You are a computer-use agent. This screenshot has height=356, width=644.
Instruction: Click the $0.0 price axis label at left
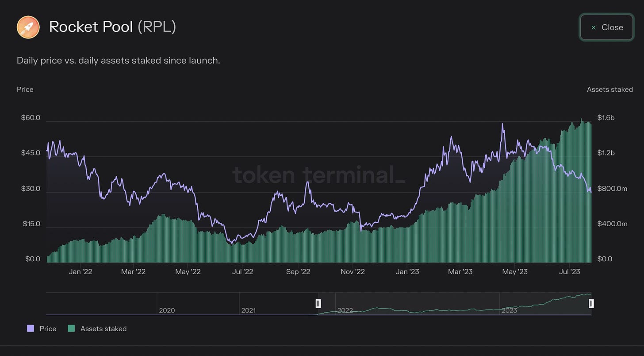pyautogui.click(x=32, y=259)
